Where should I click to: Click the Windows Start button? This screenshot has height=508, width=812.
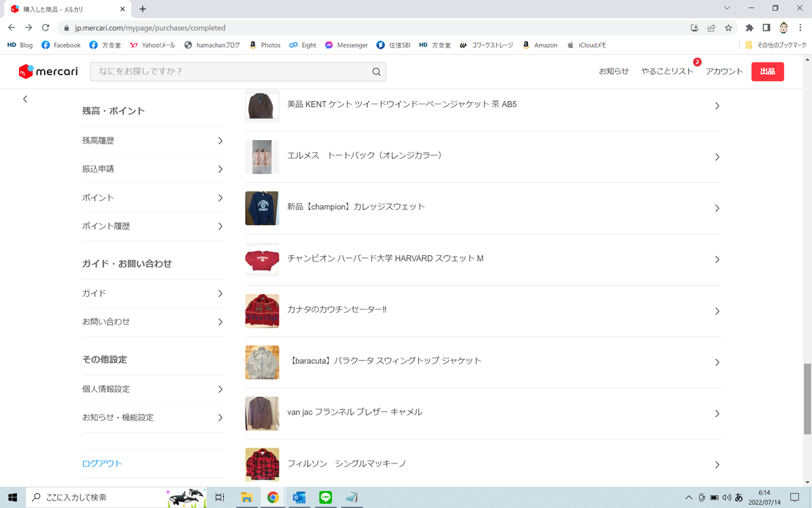(x=13, y=497)
